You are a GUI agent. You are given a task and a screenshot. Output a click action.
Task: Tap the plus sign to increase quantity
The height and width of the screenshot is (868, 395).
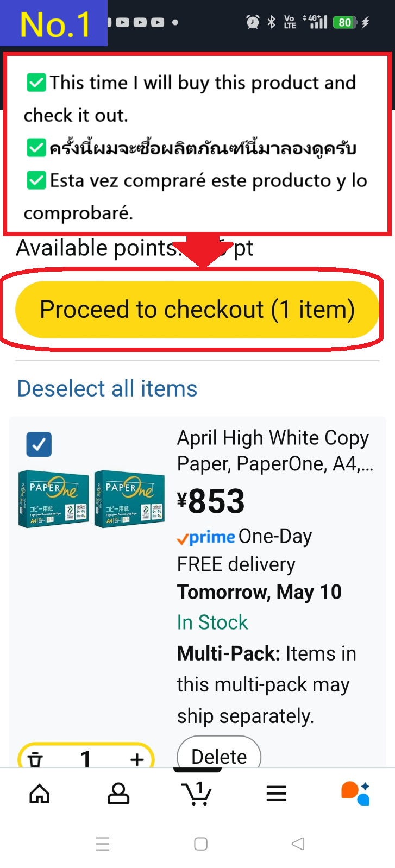[x=136, y=759]
